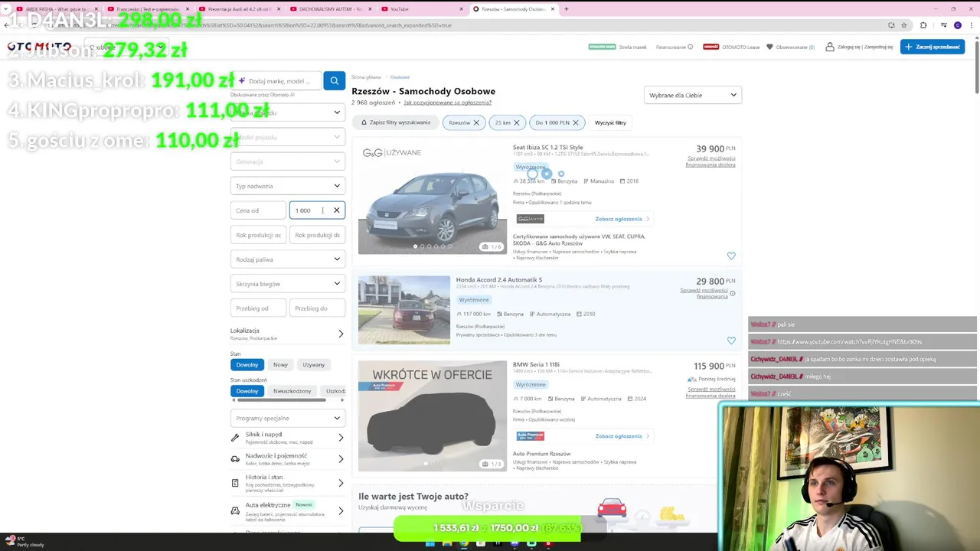This screenshot has width=980, height=551.
Task: Click the Auto Premium dealer logo
Action: tap(531, 436)
